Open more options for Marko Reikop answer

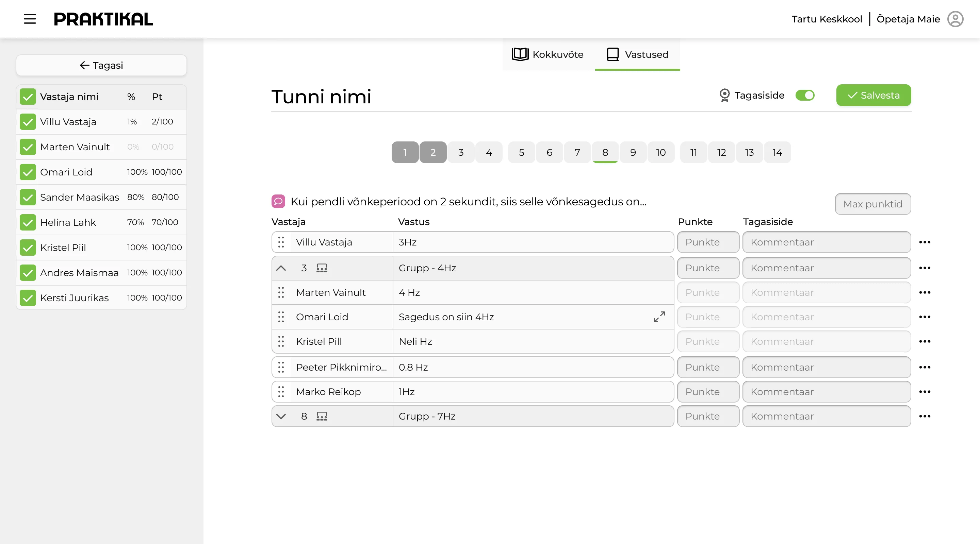coord(925,392)
